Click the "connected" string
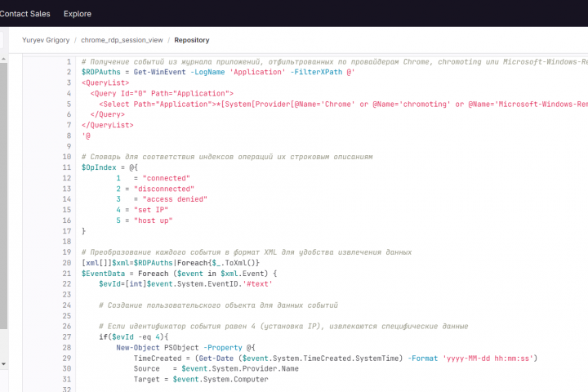This screenshot has width=588, height=392. (166, 178)
